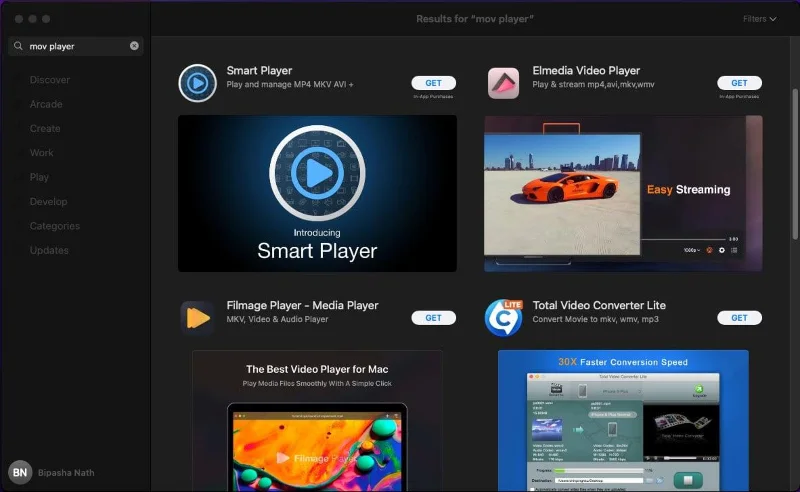The image size is (800, 492).
Task: Click the 30X Faster Conversion preview
Action: tap(623, 421)
